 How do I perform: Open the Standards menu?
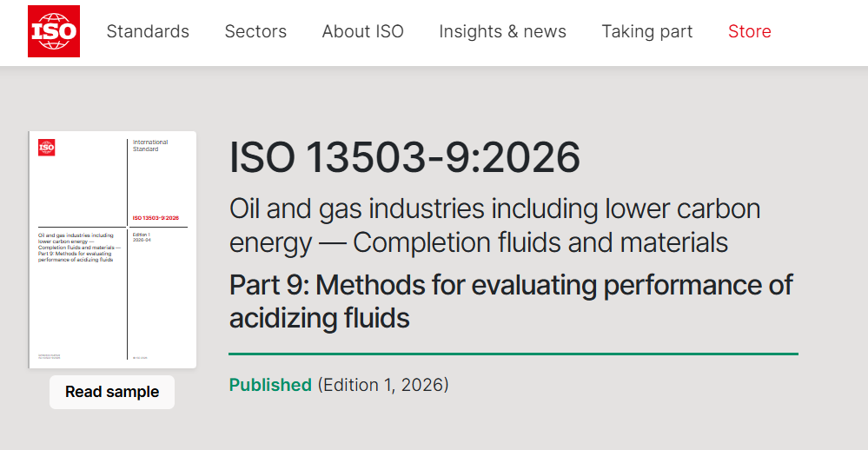click(148, 31)
